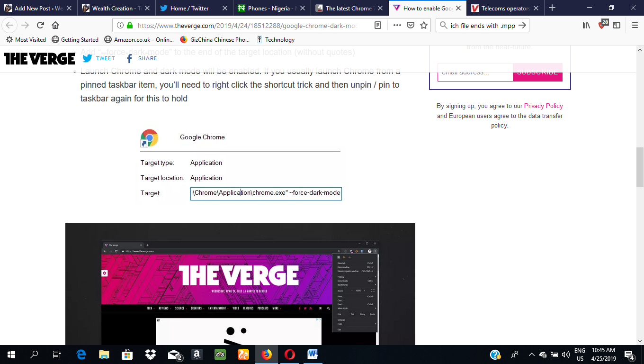Viewport: 644px width, 364px height.
Task: Open the Firefox Library icon
Action: tap(586, 26)
